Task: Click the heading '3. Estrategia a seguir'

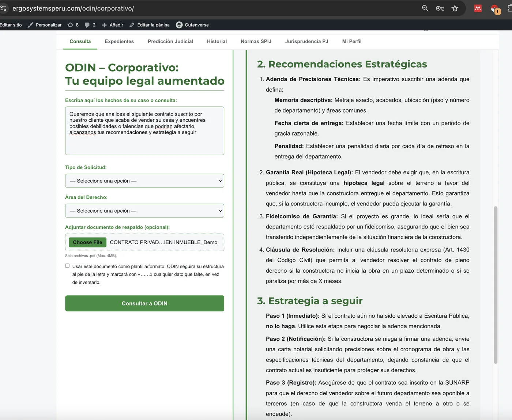Action: (310, 301)
